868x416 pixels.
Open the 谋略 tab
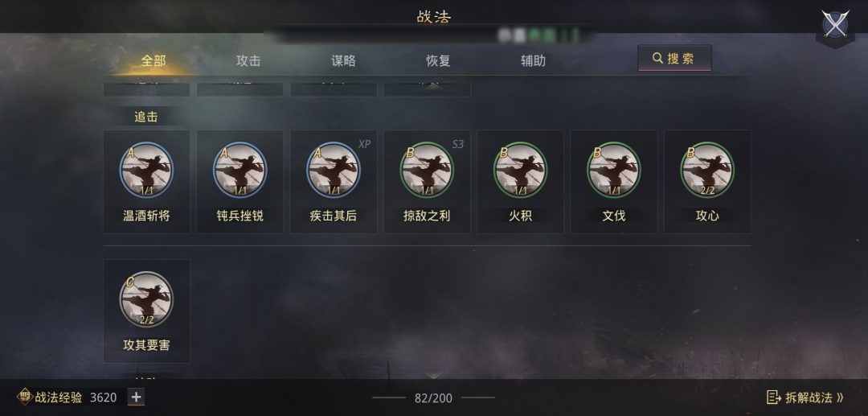click(x=343, y=60)
